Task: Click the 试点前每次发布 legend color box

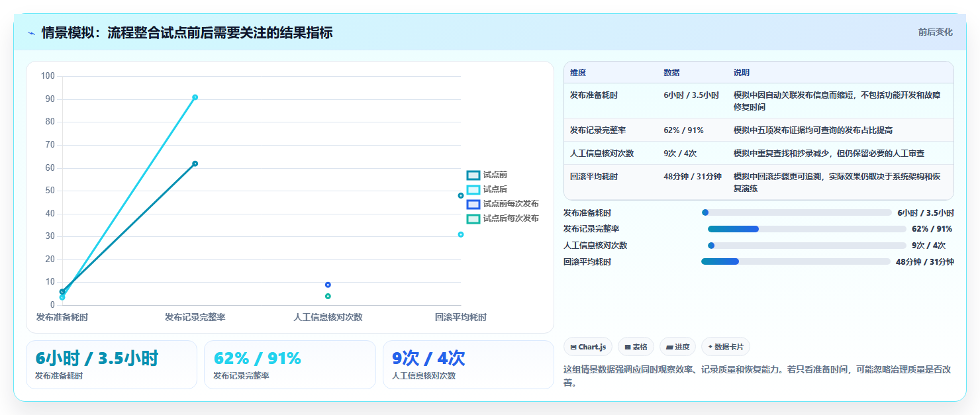Action: (x=473, y=205)
